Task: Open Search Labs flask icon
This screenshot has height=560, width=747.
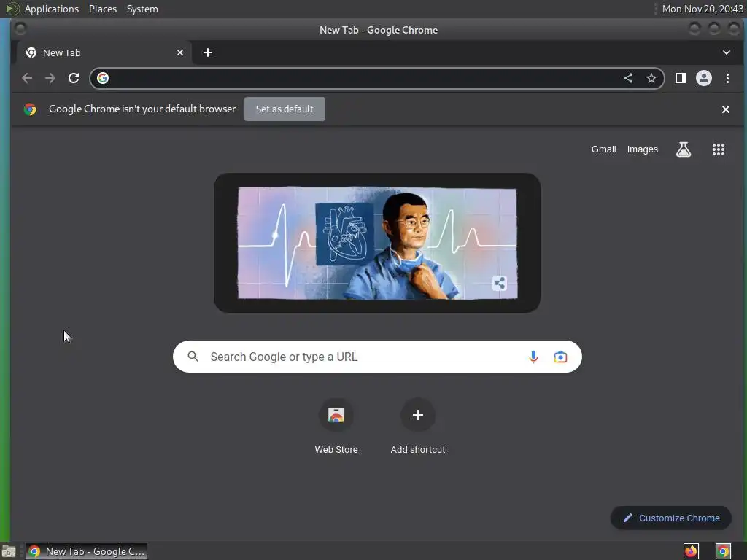Action: click(x=684, y=149)
